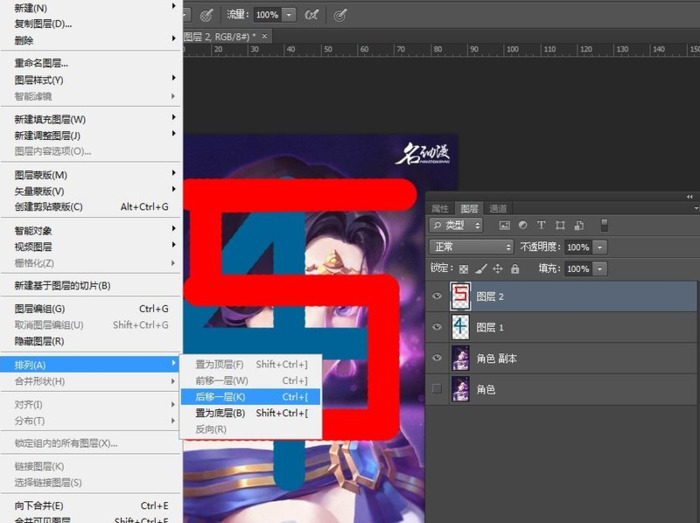This screenshot has height=523, width=700.
Task: Open the 正常 blend mode dropdown
Action: [x=470, y=247]
